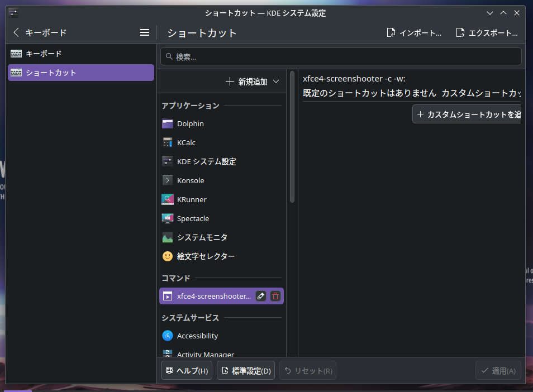The width and height of the screenshot is (533, 392).
Task: Select the システムモニタ entry text
Action: 202,237
